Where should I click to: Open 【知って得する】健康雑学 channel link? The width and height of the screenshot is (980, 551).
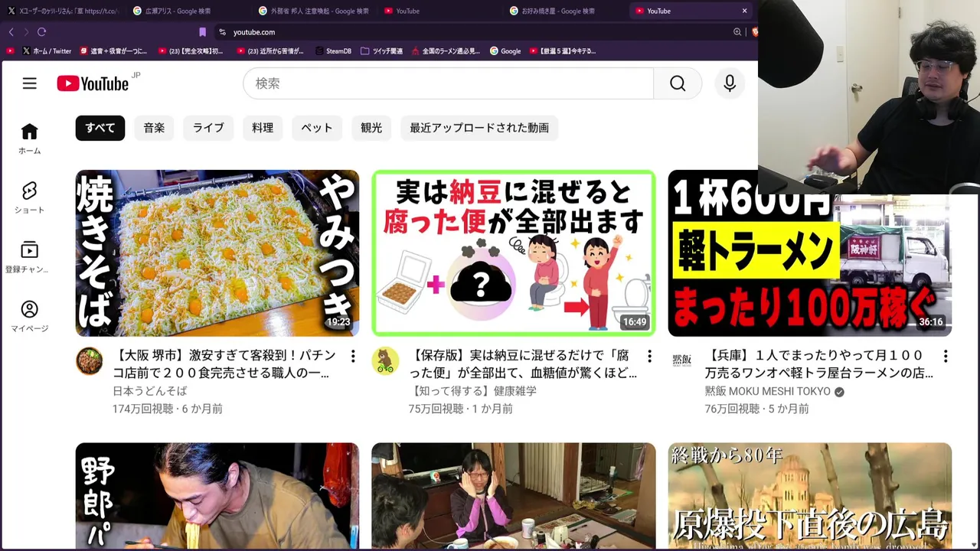click(472, 391)
